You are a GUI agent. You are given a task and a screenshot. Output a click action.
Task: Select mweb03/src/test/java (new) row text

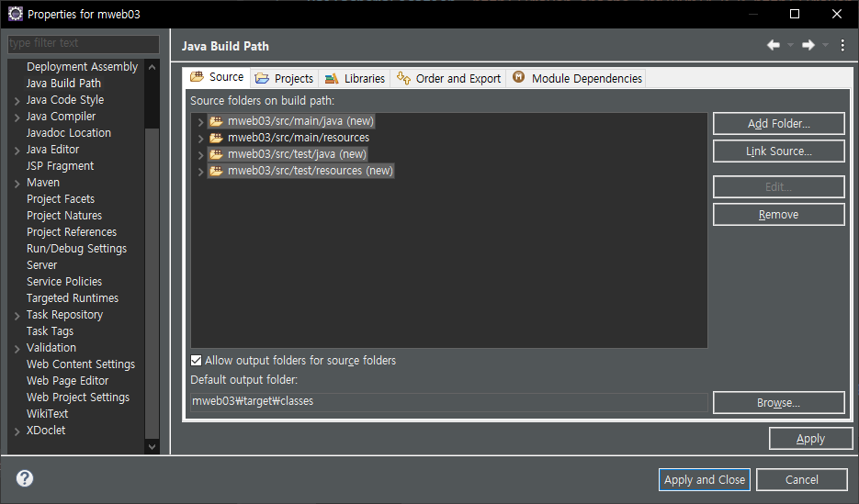click(x=297, y=154)
